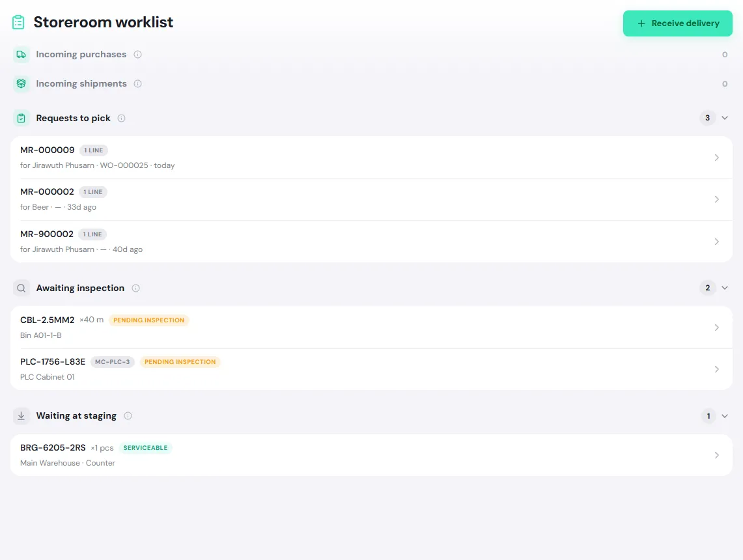This screenshot has height=560, width=743.
Task: Collapse the Awaiting inspection section chevron
Action: (725, 288)
